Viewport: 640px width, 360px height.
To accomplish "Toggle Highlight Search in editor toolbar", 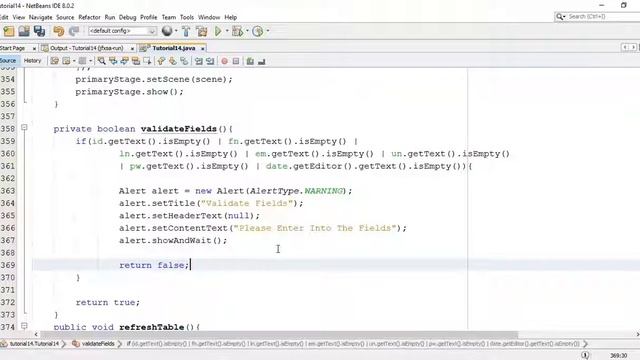I will pos(136,61).
